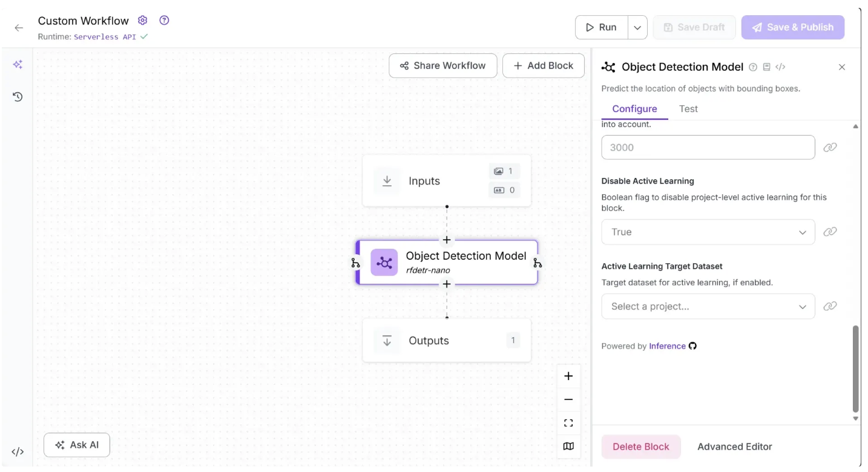
Task: Open the Disable Active Learning True dropdown
Action: (x=708, y=232)
